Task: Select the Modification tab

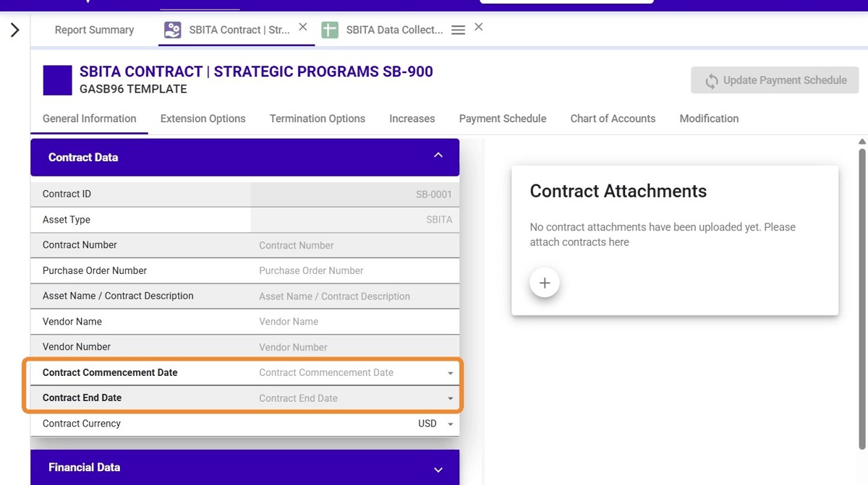Action: 709,119
